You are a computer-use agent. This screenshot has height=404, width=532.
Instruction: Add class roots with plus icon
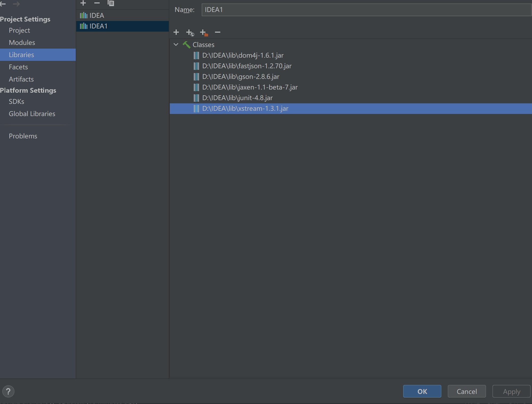tap(176, 32)
